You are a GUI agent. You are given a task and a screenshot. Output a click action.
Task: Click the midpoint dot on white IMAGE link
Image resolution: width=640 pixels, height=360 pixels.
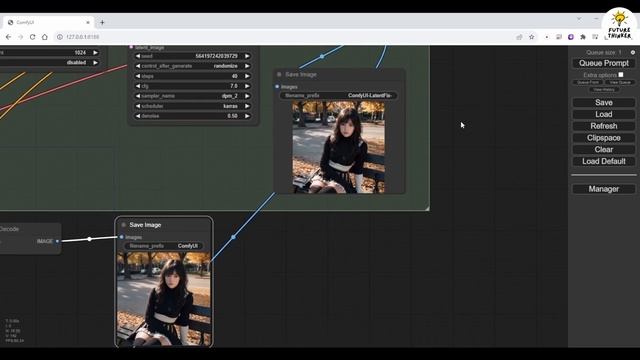click(x=89, y=239)
